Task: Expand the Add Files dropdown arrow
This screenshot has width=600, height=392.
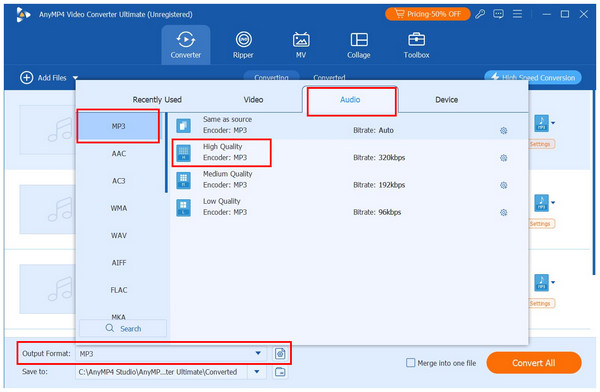Action: pyautogui.click(x=75, y=78)
